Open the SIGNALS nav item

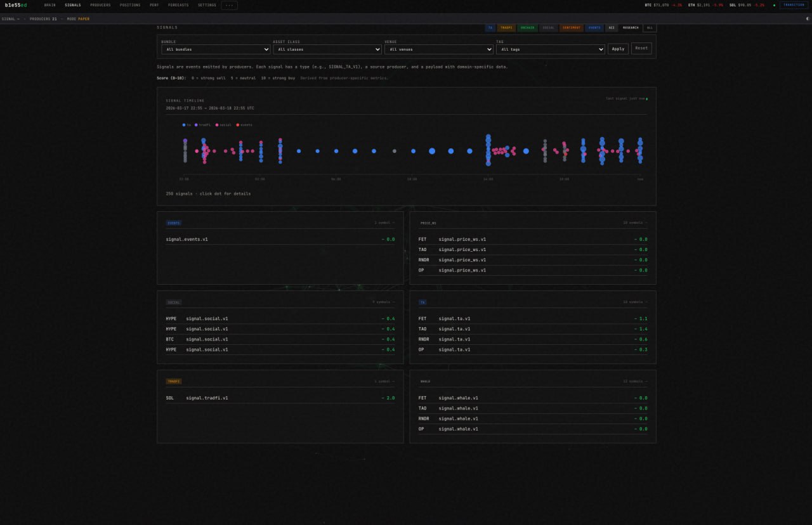[x=73, y=5]
